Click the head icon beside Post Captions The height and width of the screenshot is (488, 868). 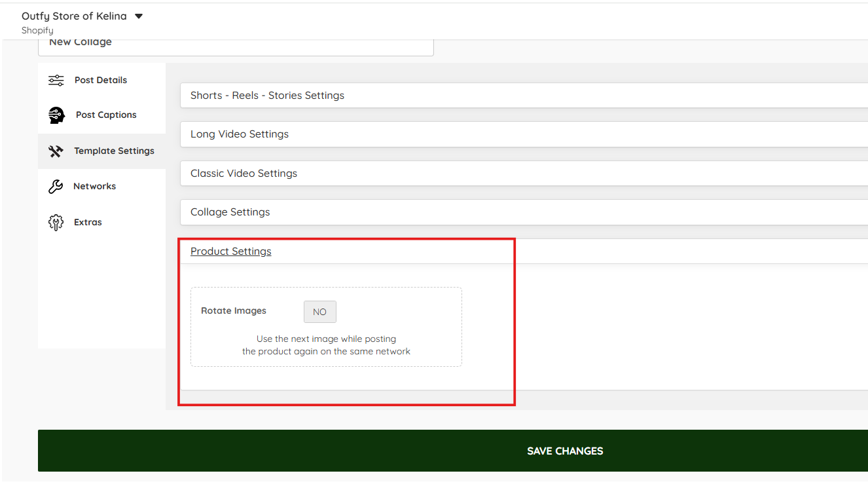pos(57,115)
